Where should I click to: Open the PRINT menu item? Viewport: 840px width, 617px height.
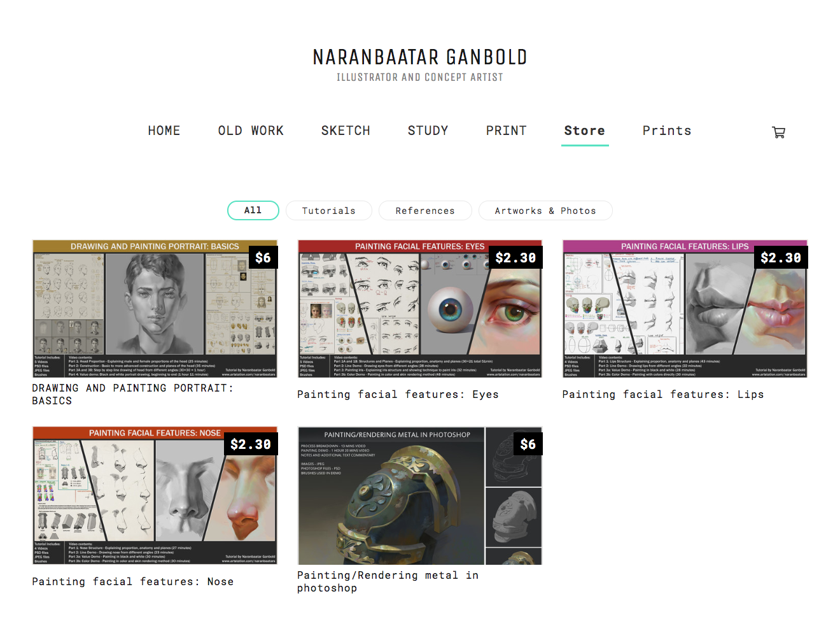507,131
